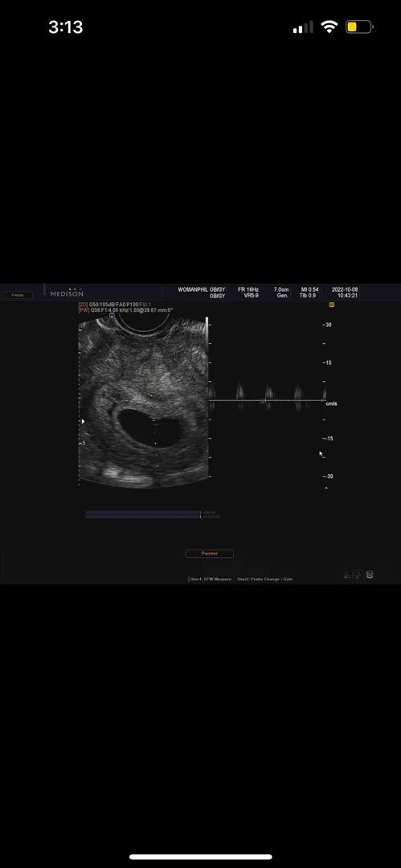Click the [PW] parameters line

point(125,310)
